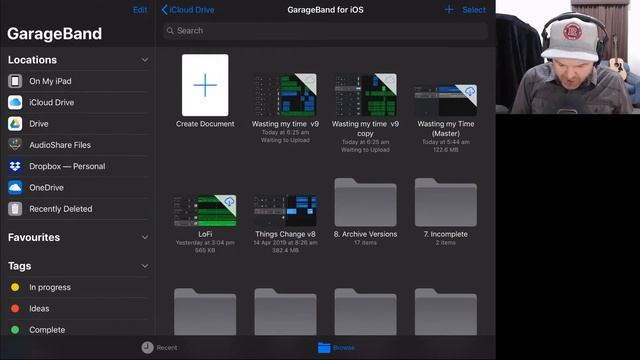Viewport: 640px width, 360px height.
Task: Click the In progress tag label
Action: coord(50,287)
